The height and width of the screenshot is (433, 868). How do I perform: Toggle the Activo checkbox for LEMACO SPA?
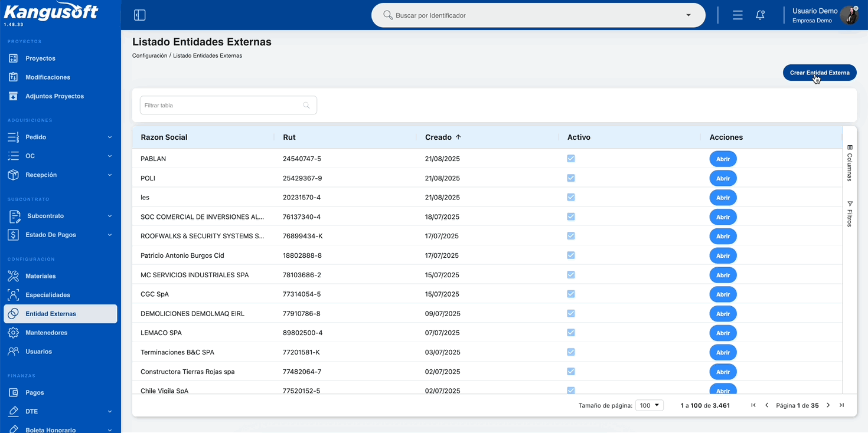point(571,333)
